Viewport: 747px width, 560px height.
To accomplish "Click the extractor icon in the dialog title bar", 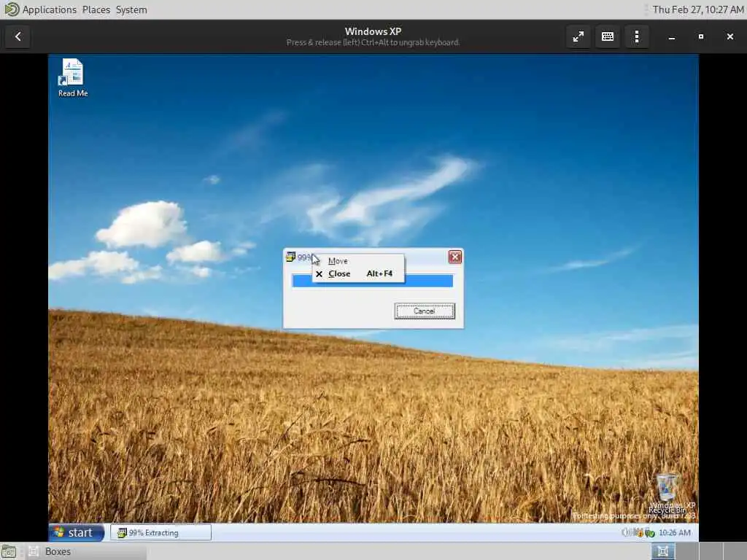I will pyautogui.click(x=290, y=257).
